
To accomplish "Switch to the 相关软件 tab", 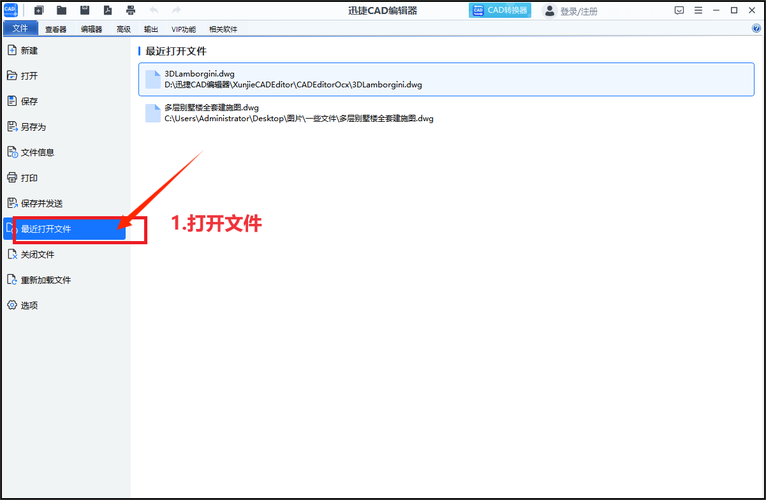I will tap(223, 29).
